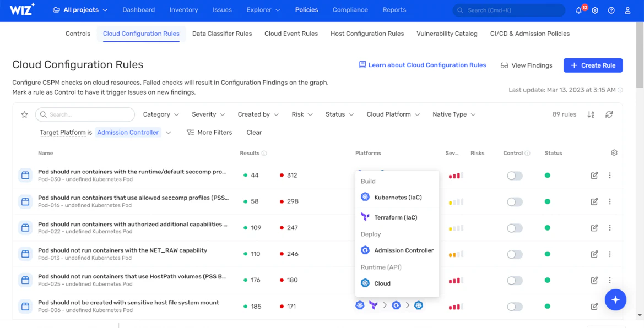Switch to Host Configuration Rules tab
The image size is (644, 328).
[x=367, y=34]
